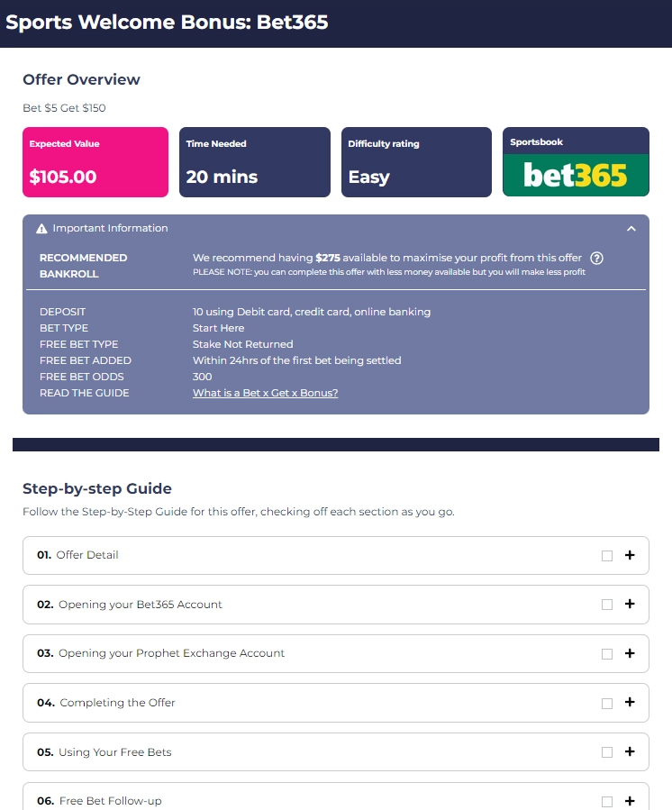672x810 pixels.
Task: Expand the 'Opening your Prophet Exchange Account' section
Action: [x=630, y=653]
